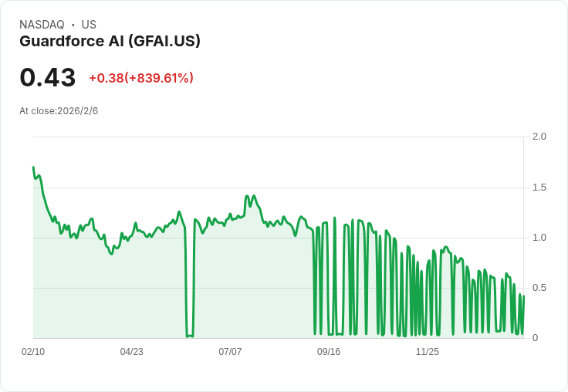568x392 pixels.
Task: Click the price peak just after 07/07
Action: pyautogui.click(x=247, y=197)
